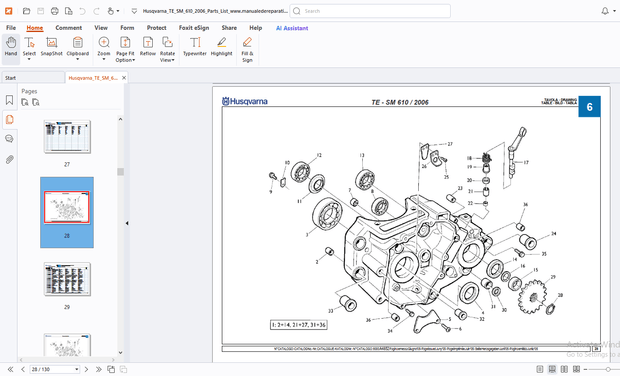Select page 27 thumbnail
620x376 pixels.
pos(67,136)
